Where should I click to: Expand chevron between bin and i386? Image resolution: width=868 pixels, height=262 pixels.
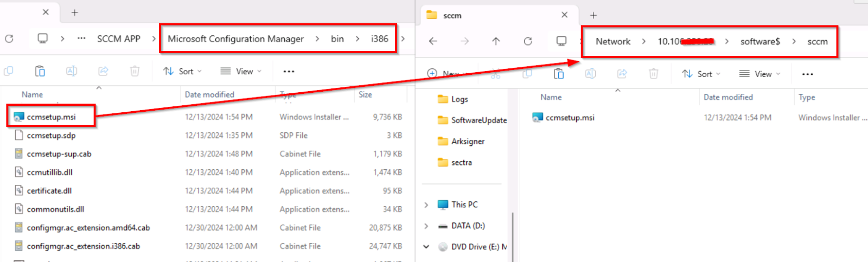[358, 39]
